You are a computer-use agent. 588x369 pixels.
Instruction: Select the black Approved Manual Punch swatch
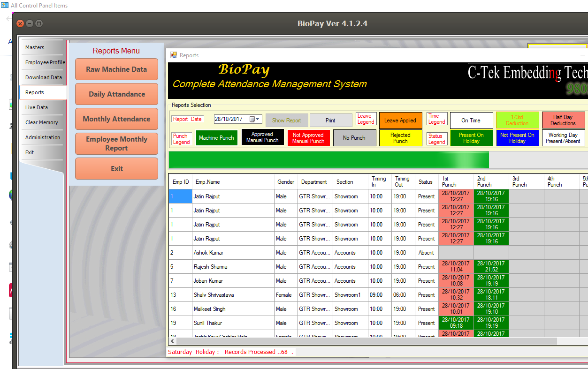pos(262,138)
